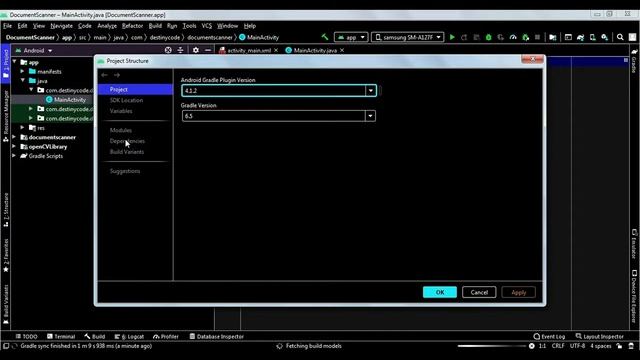Open the Terminal tool window tab
Screen dimensions: 640x360
tap(61, 336)
